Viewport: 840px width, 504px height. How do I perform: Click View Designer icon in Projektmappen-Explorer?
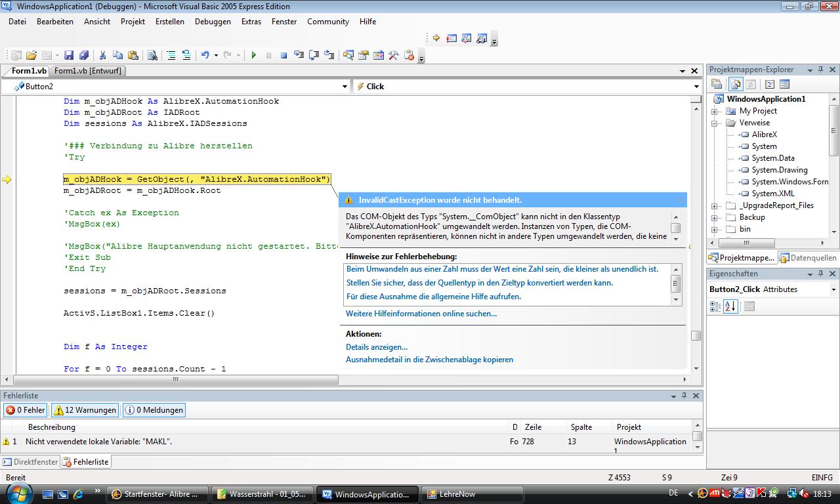tap(784, 84)
